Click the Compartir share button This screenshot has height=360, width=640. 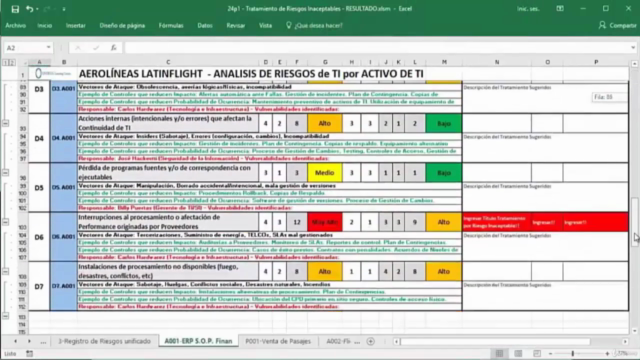(618, 25)
